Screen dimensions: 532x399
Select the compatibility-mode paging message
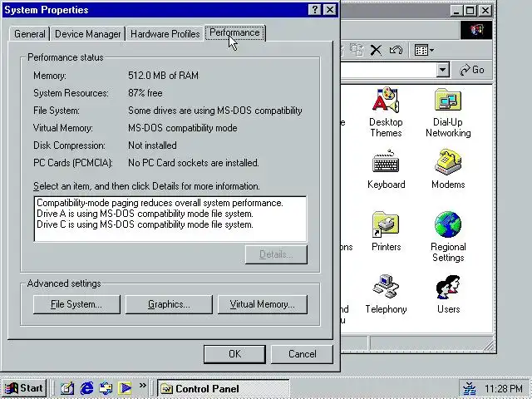click(x=160, y=203)
